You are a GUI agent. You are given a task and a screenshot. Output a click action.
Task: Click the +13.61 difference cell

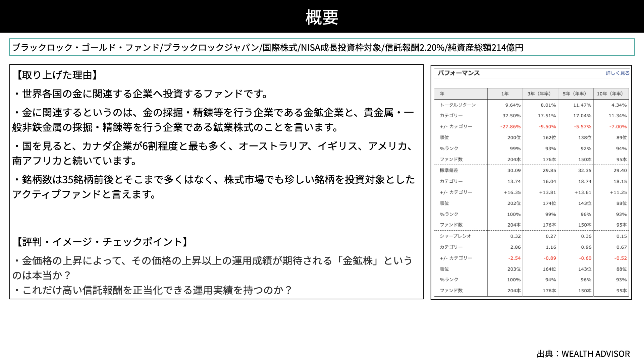583,192
